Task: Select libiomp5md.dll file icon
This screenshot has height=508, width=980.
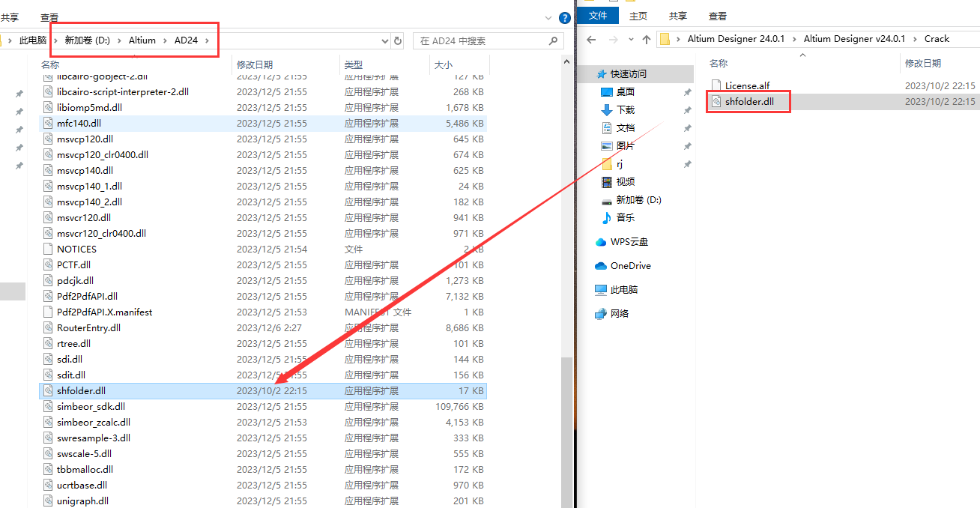Action: (x=47, y=107)
